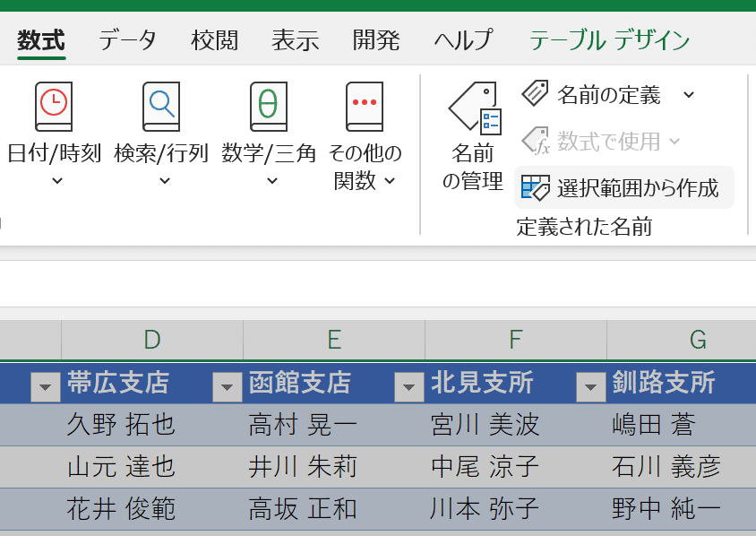Viewport: 756px width, 536px height.
Task: Select cell containing 中尾 涼子
Action: tap(485, 467)
